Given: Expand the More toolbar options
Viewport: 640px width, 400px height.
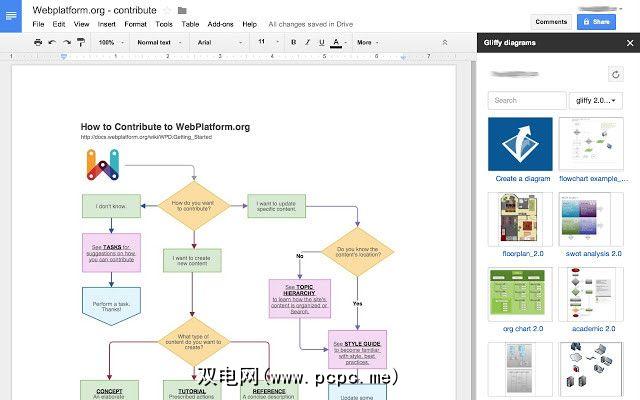Looking at the screenshot, I should [x=368, y=42].
